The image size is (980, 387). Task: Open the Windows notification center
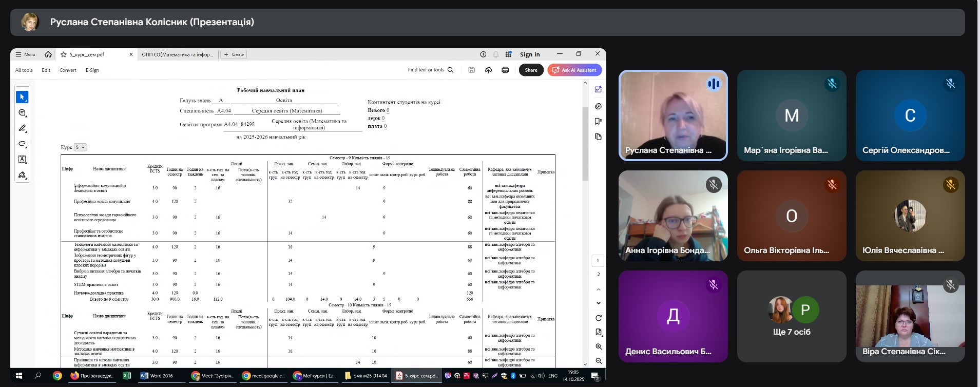595,376
